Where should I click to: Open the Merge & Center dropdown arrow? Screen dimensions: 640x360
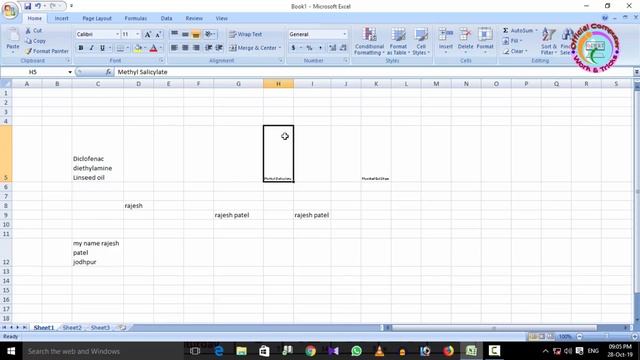(280, 48)
